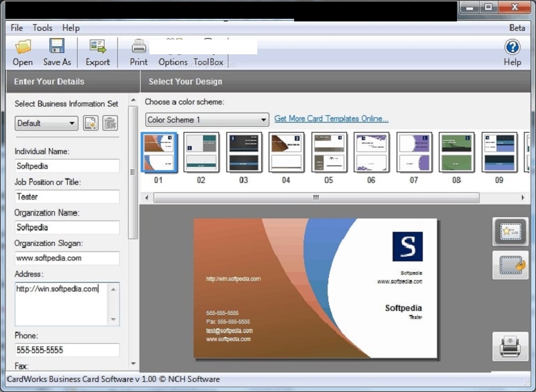Click the Job Position or Title field
Screen dimensions: 536x392
click(67, 196)
